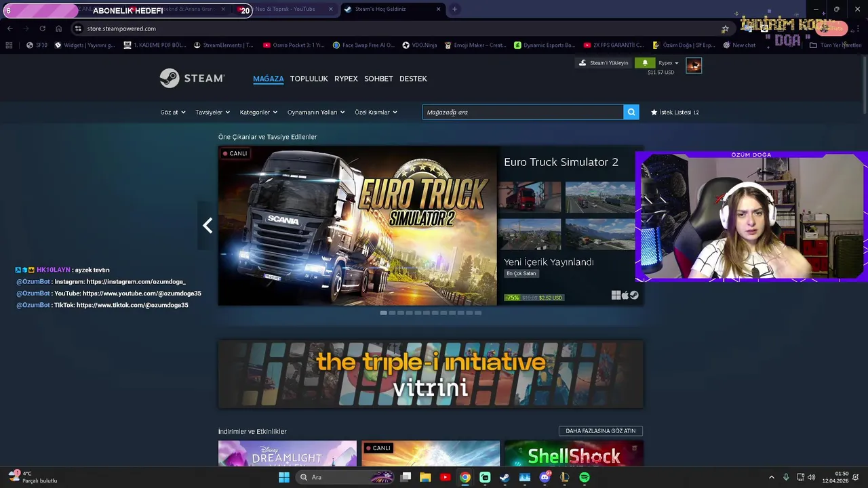Click the Euro Truck Simulator 2 main capsule image
The width and height of the screenshot is (868, 488).
(357, 226)
